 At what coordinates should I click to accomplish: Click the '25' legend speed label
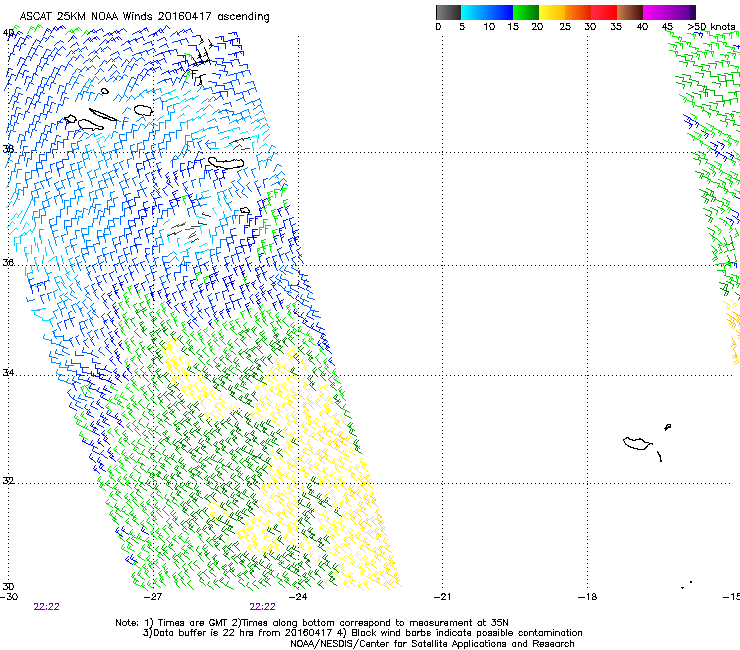click(x=565, y=27)
